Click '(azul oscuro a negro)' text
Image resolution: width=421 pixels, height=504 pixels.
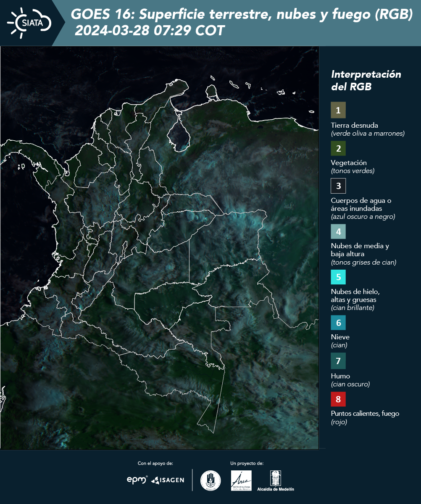[x=363, y=217]
